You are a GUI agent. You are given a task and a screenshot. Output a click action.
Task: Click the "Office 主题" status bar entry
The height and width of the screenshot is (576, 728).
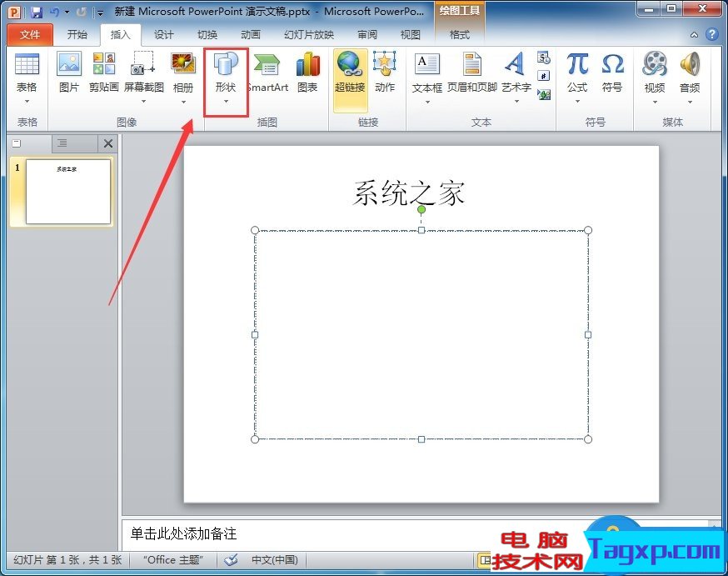[x=172, y=559]
